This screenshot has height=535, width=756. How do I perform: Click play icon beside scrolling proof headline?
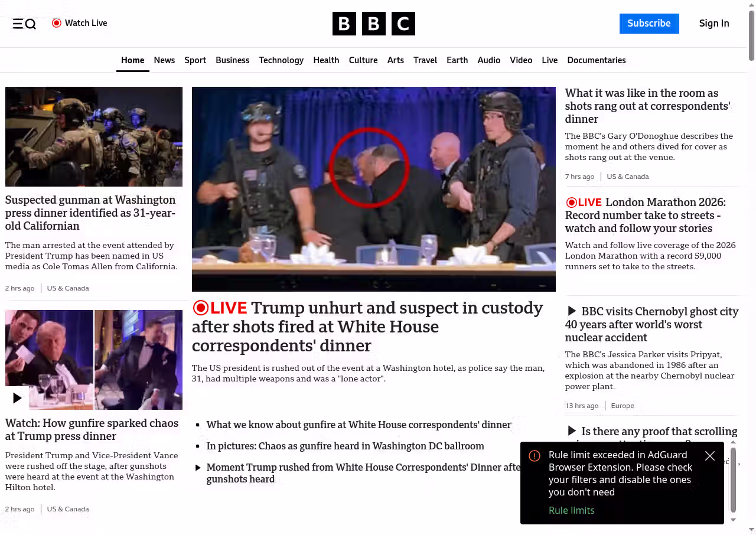click(x=572, y=431)
